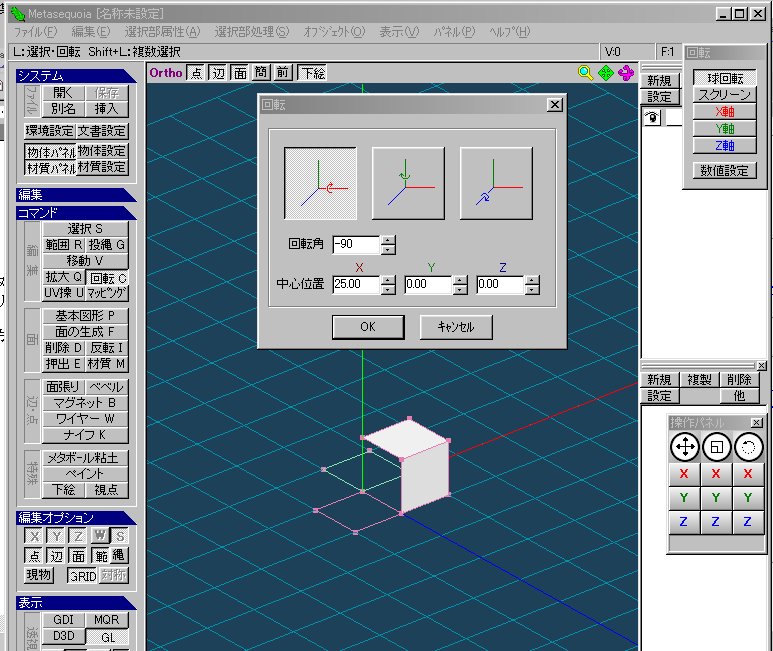Expand the 編集 panel header
The height and width of the screenshot is (651, 773).
(x=76, y=194)
